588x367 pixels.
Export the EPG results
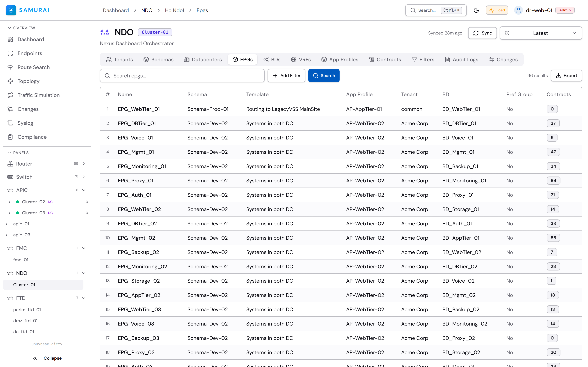[x=566, y=76]
